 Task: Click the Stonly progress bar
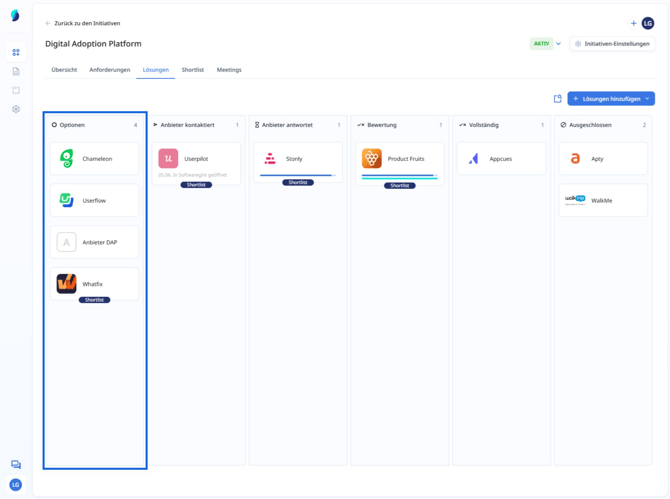tap(297, 175)
